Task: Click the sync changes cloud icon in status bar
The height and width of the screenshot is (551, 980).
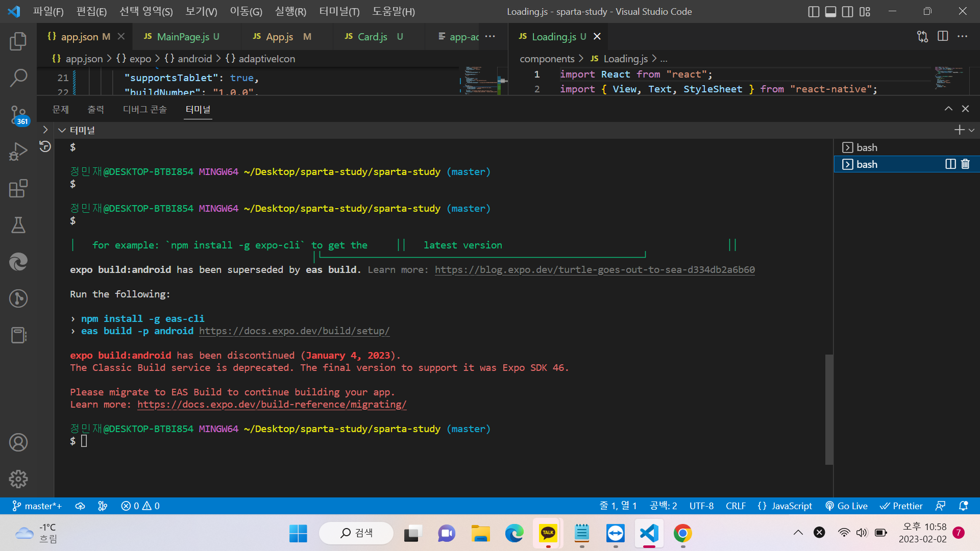Action: pos(80,506)
